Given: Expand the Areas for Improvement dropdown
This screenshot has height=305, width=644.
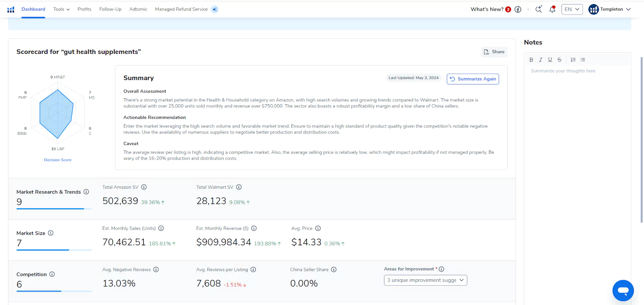Looking at the screenshot, I should 425,280.
